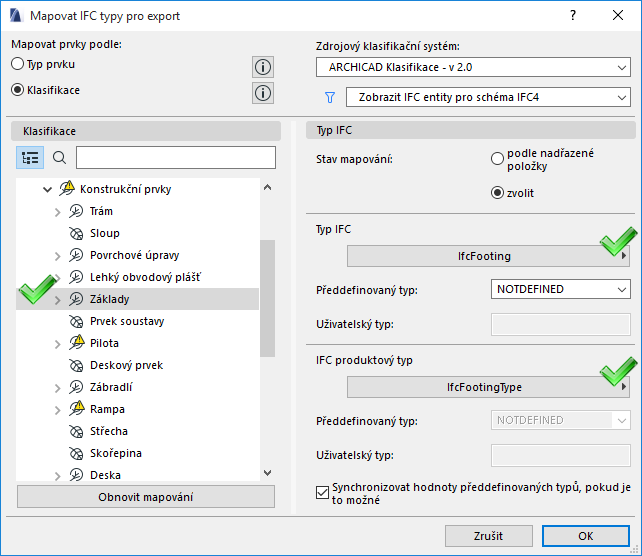Toggle Synchronizovat hodnoty předdefinovaných typů checkbox
Image resolution: width=642 pixels, height=556 pixels.
[322, 491]
